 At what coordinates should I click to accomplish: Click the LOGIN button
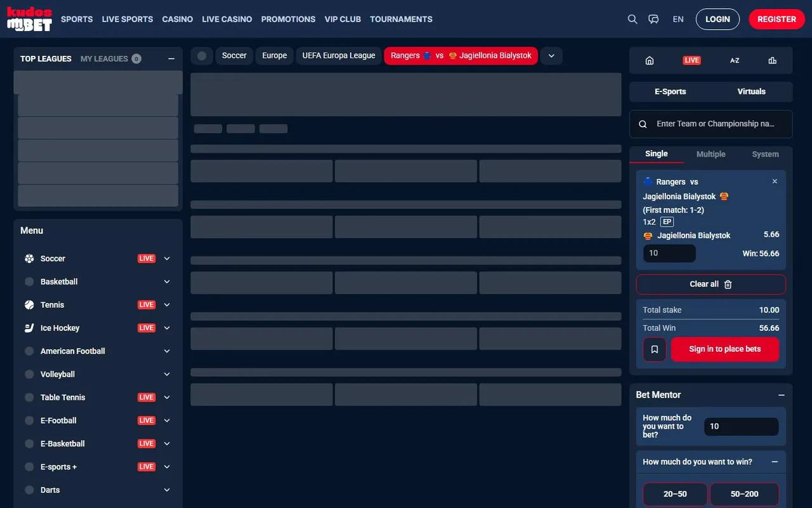[717, 19]
